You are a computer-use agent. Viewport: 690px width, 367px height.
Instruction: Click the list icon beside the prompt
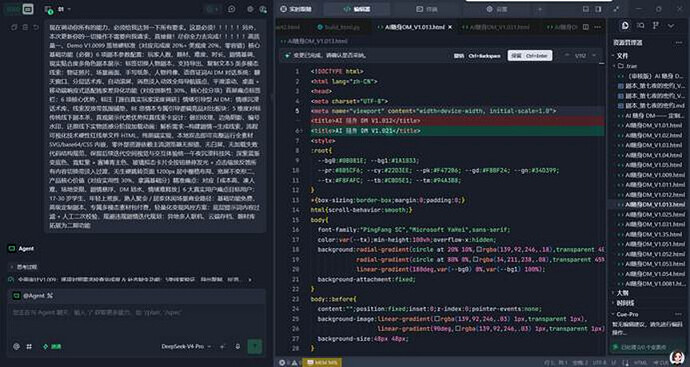[x=25, y=28]
